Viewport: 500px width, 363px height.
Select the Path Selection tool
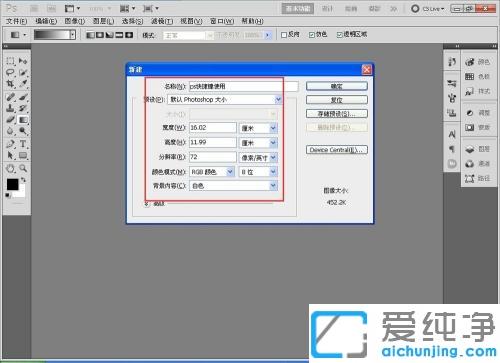(10, 155)
